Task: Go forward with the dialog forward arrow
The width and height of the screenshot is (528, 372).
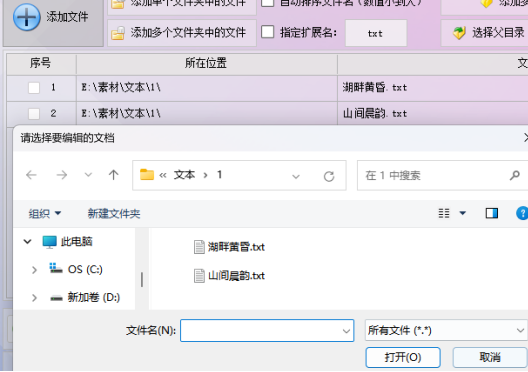Action: pos(61,175)
